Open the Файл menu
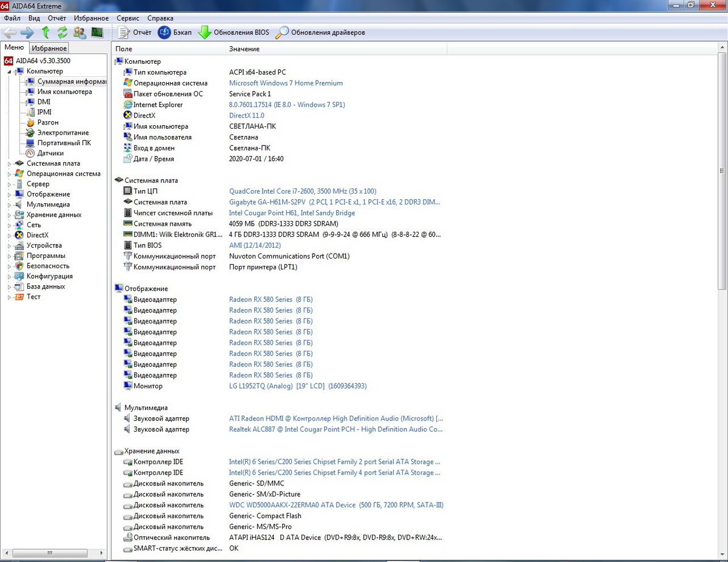Screen dimensions: 728x562 [x=12, y=18]
